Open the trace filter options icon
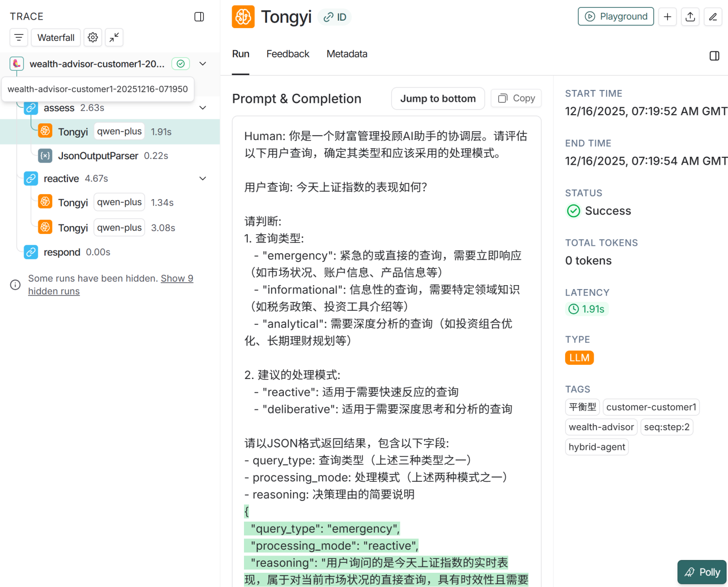 click(19, 37)
